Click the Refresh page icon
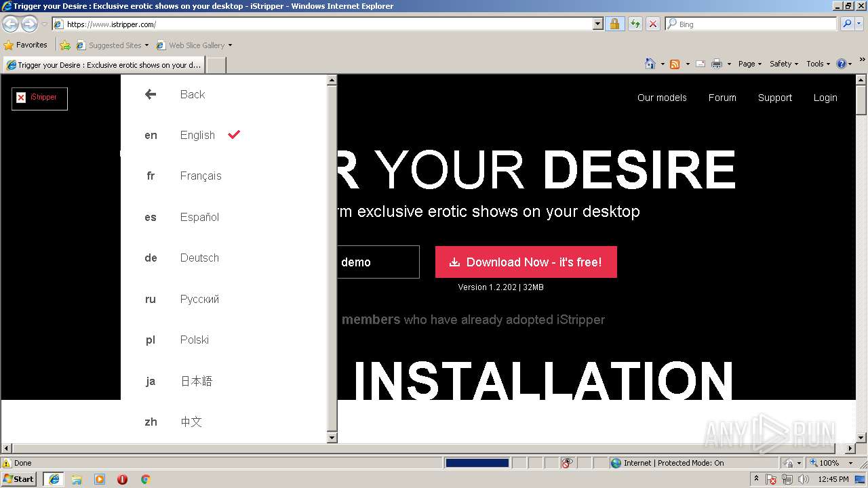The image size is (868, 488). pyautogui.click(x=635, y=24)
